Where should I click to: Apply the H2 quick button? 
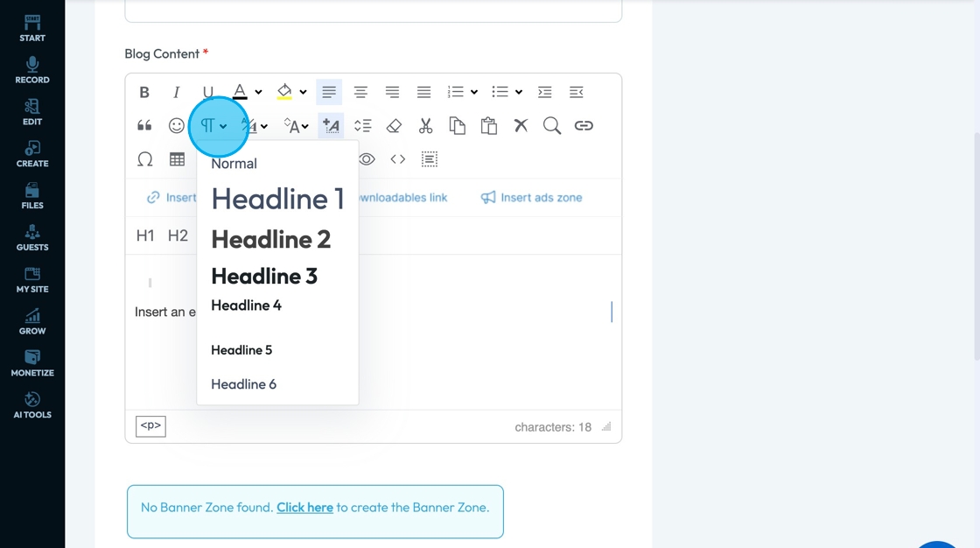[178, 235]
